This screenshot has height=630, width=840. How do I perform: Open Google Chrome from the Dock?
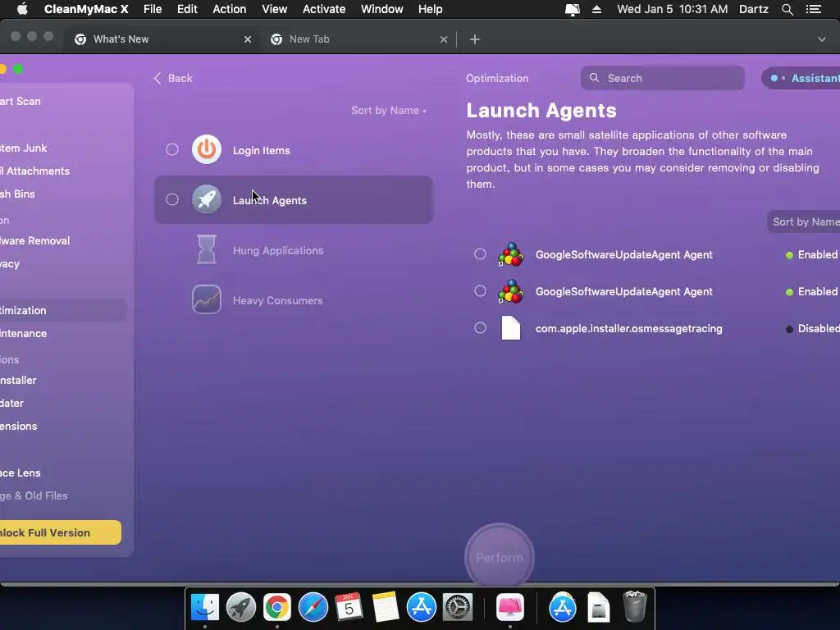tap(277, 607)
